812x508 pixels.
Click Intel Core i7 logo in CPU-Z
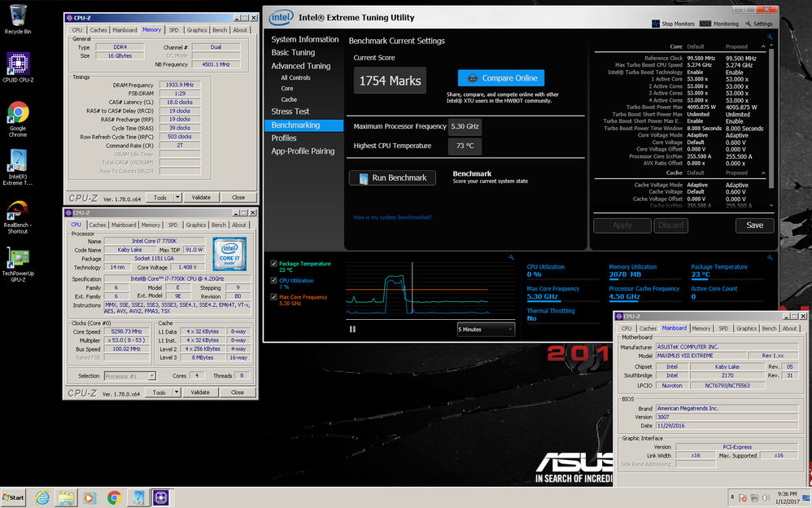(x=229, y=253)
